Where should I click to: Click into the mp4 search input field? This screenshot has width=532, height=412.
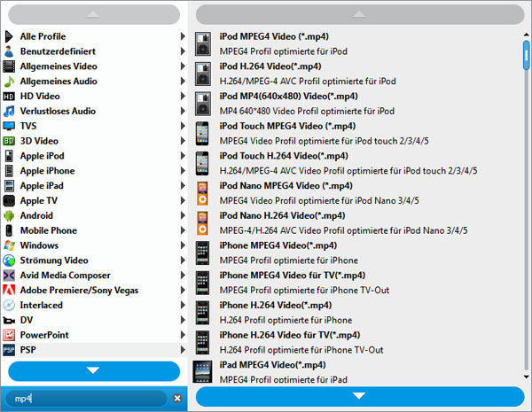click(89, 399)
